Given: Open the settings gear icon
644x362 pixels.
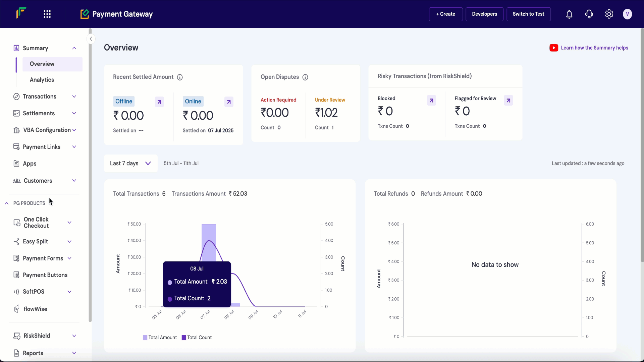Looking at the screenshot, I should (609, 14).
